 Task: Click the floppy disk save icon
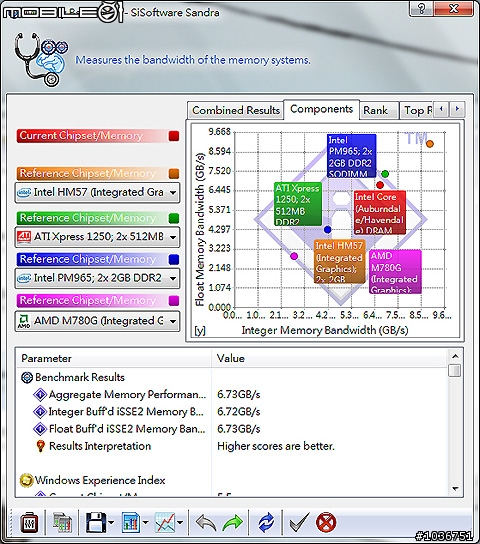point(96,522)
